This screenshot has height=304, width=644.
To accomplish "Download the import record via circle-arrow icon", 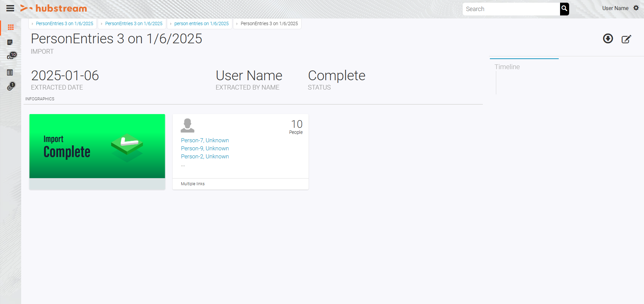I will point(608,39).
